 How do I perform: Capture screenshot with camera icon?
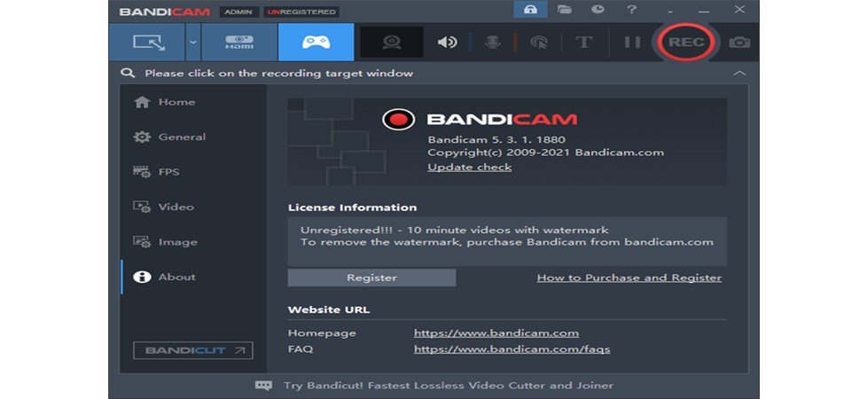pos(739,42)
